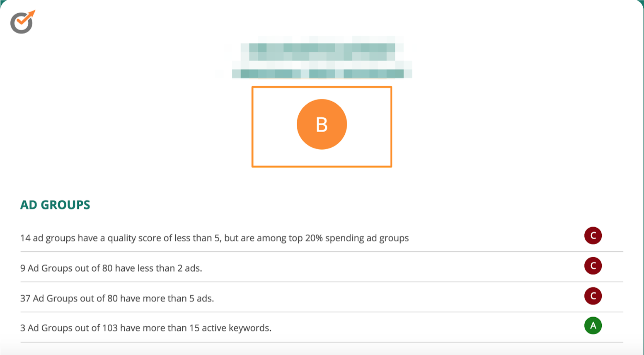Click the white letter B in the grade circle
This screenshot has height=355, width=644.
click(x=322, y=124)
